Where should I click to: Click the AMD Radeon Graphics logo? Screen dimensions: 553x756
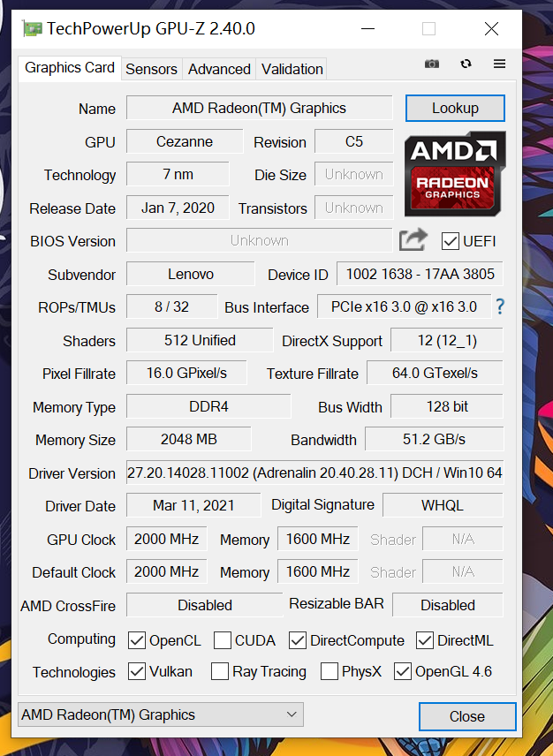[x=455, y=174]
